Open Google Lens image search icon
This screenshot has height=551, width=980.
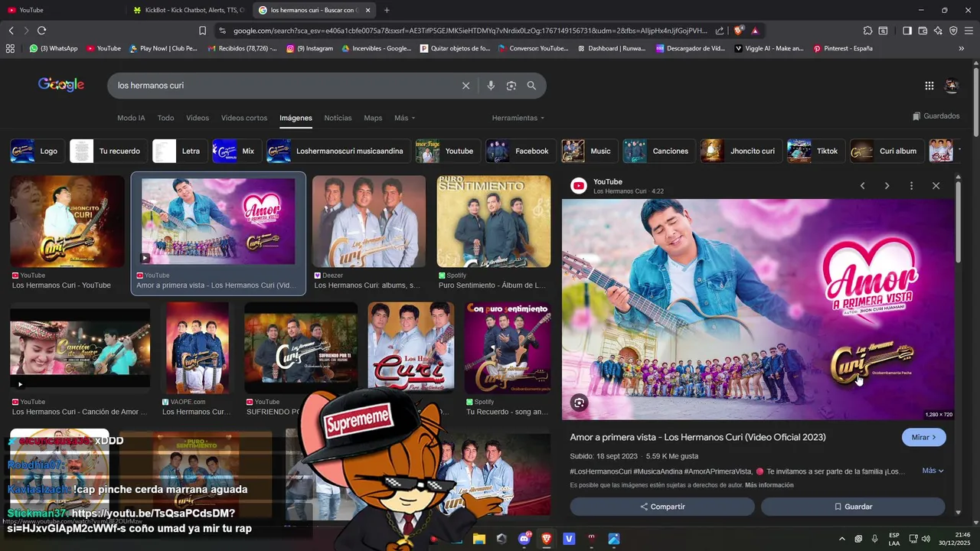511,86
